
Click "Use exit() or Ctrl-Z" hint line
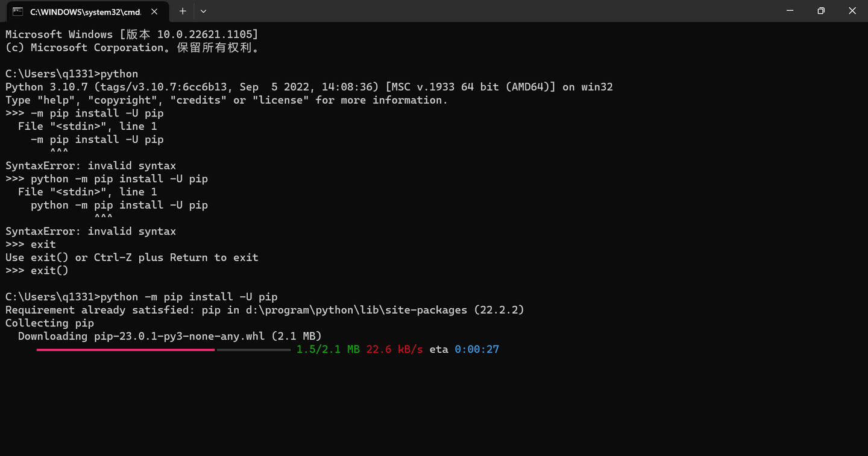click(x=131, y=258)
